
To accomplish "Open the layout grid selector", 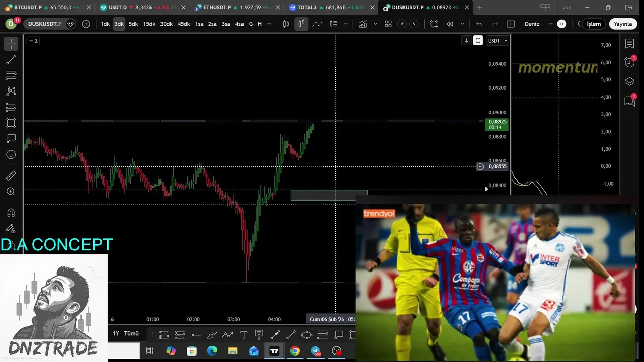I will tap(388, 24).
